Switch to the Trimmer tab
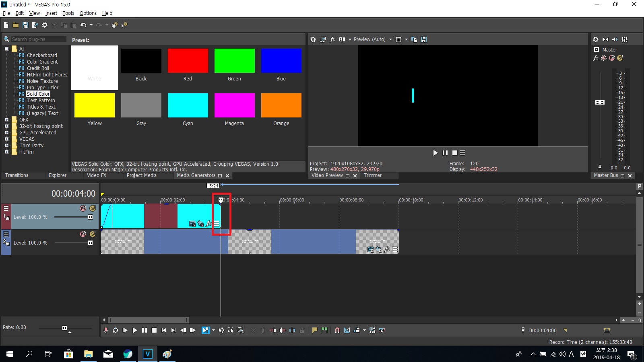 pos(373,175)
